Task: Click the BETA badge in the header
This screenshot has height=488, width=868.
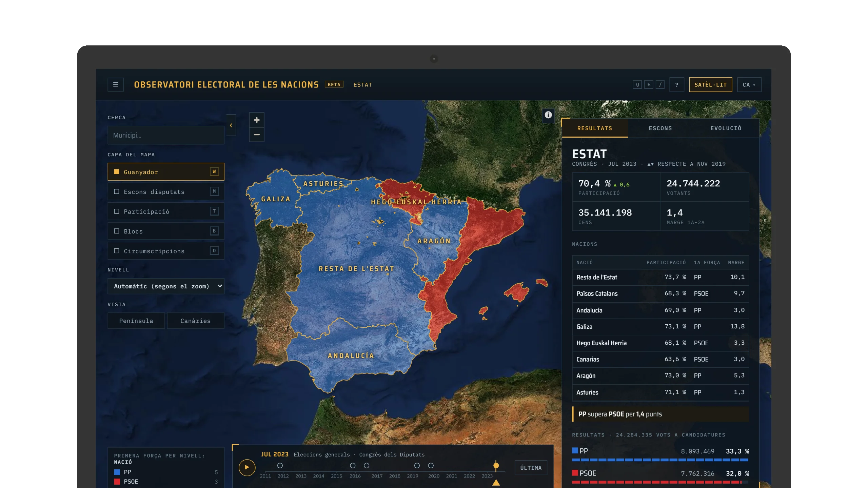Action: [334, 84]
